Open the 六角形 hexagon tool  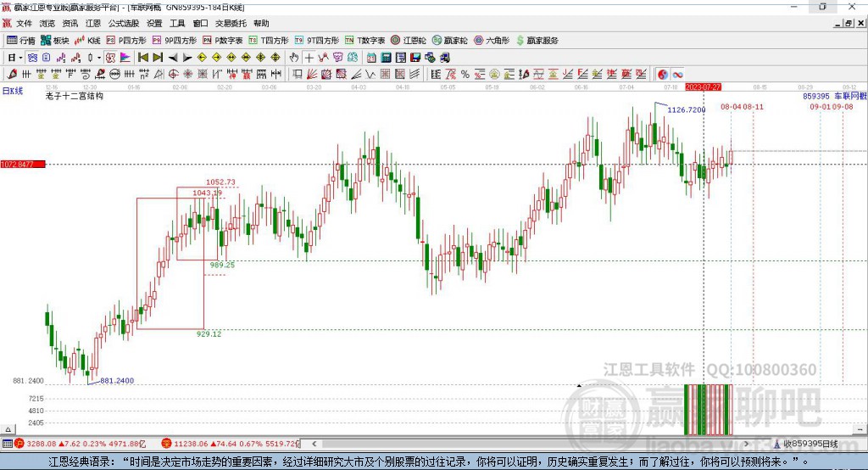pyautogui.click(x=491, y=41)
